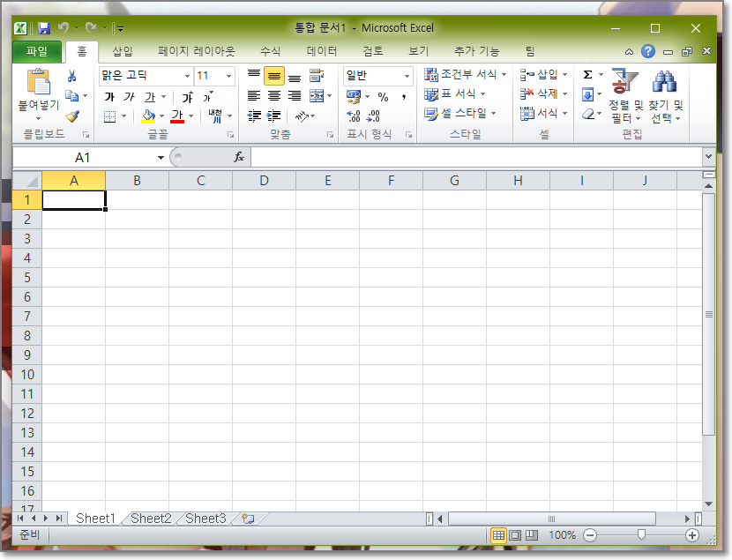The image size is (732, 560).
Task: Click the Cut scissors icon
Action: point(72,76)
